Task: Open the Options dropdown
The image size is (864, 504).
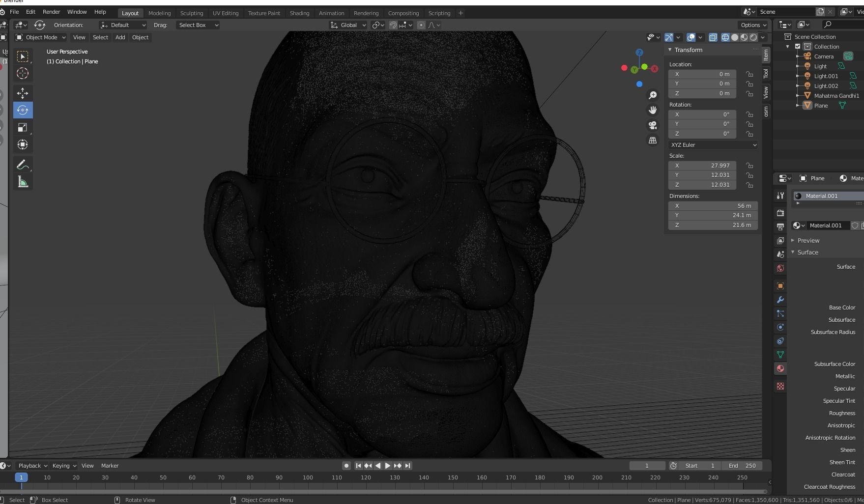Action: pyautogui.click(x=753, y=25)
